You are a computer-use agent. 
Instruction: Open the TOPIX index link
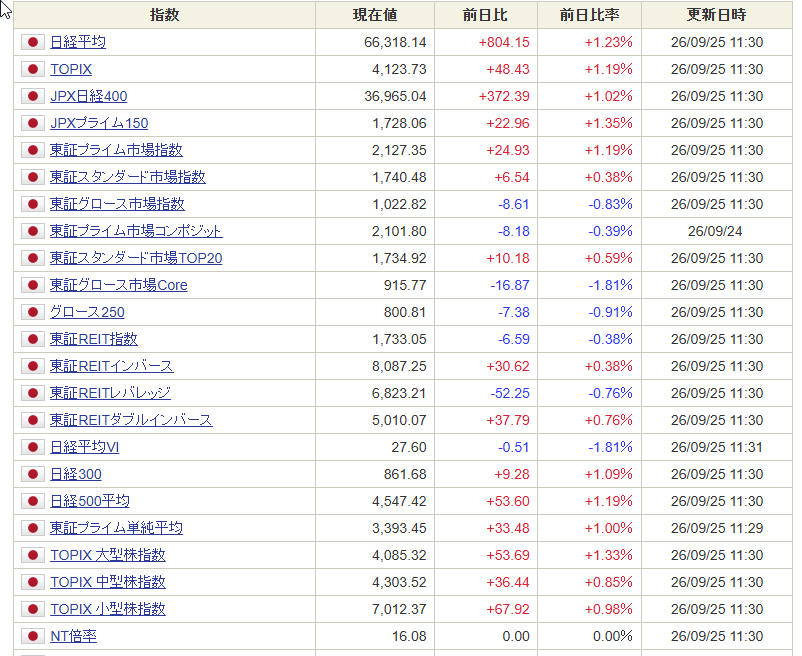click(x=71, y=69)
